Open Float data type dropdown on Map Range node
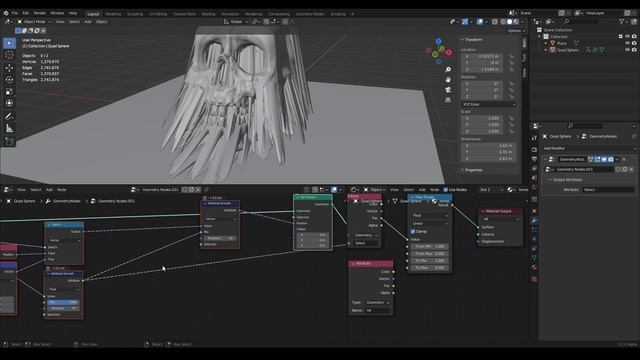Viewport: 640px width, 360px height. [430, 216]
